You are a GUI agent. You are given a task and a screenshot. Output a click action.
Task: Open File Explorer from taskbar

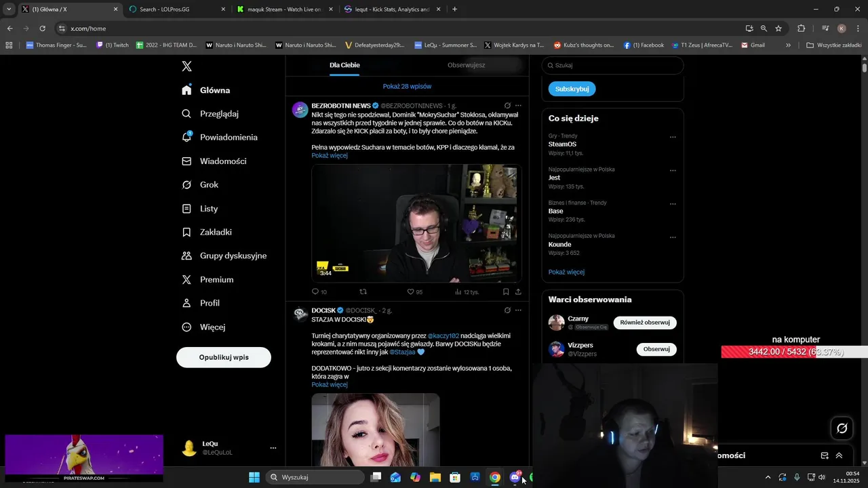click(435, 477)
